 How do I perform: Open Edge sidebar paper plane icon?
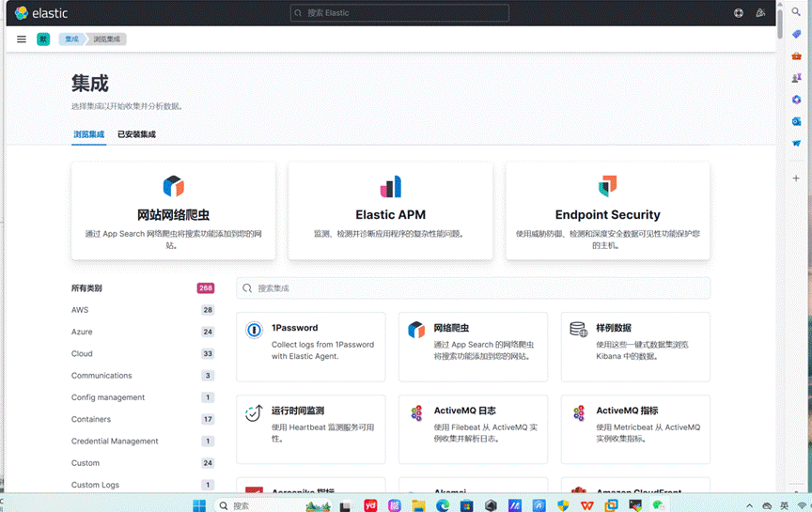[x=796, y=144]
